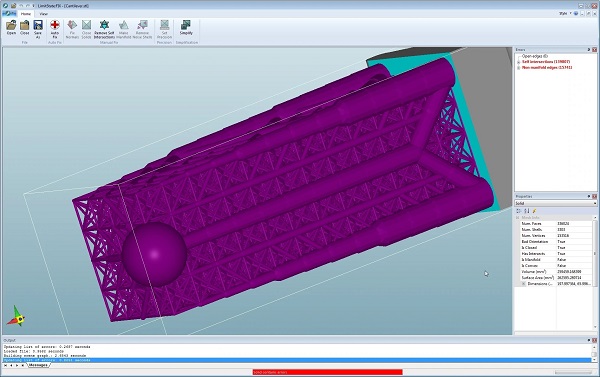This screenshot has width=600, height=377.
Task: Select the Home ribbon tab
Action: [26, 14]
